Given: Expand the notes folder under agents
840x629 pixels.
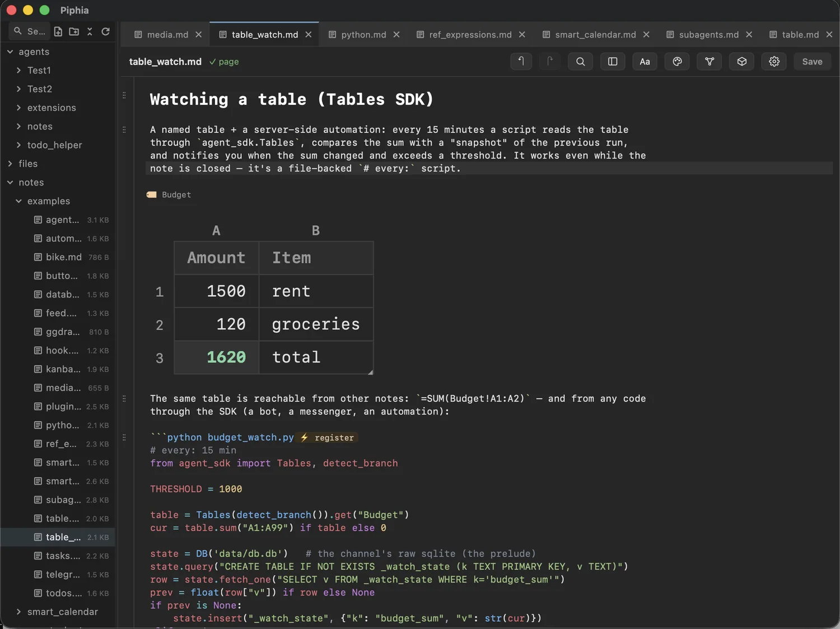Looking at the screenshot, I should (19, 127).
